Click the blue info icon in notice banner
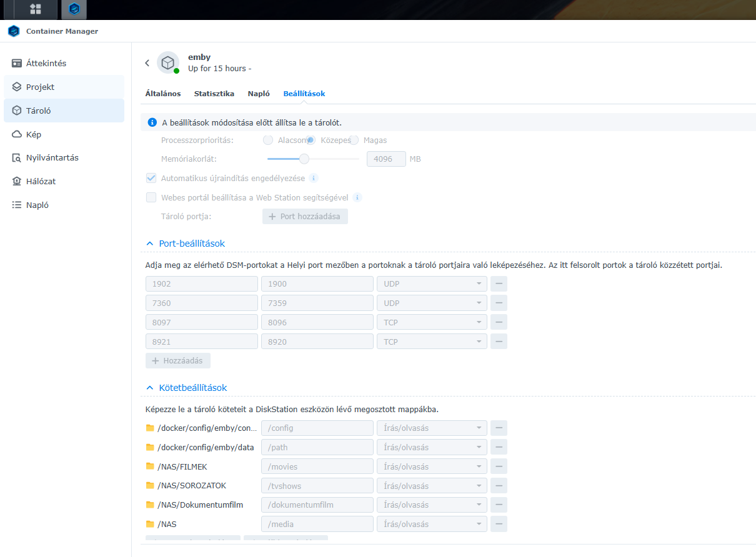The width and height of the screenshot is (756, 557). coord(152,122)
